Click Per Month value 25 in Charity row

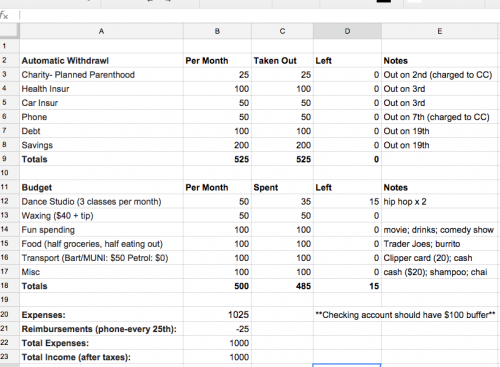coord(217,75)
